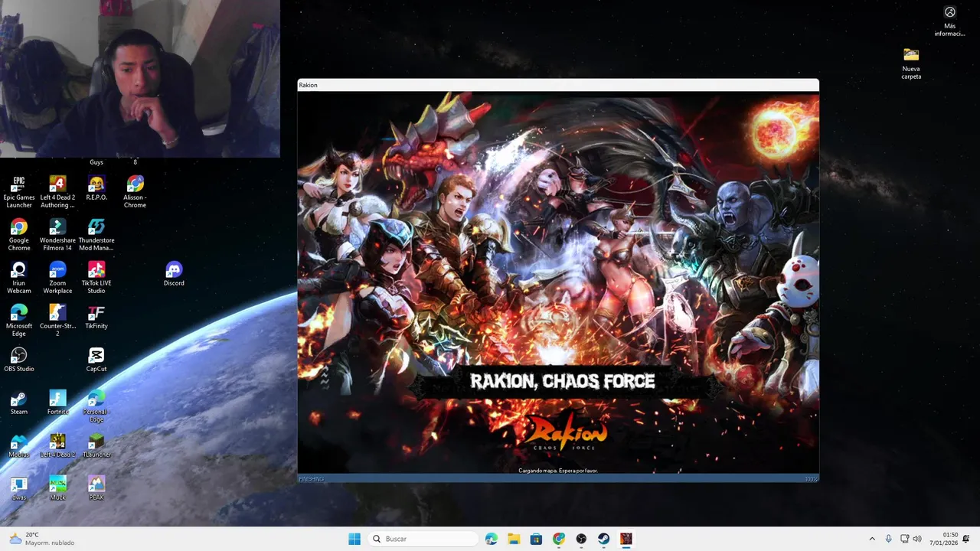This screenshot has height=551, width=980.
Task: Launch Fortnite from the desktop
Action: coord(57,403)
